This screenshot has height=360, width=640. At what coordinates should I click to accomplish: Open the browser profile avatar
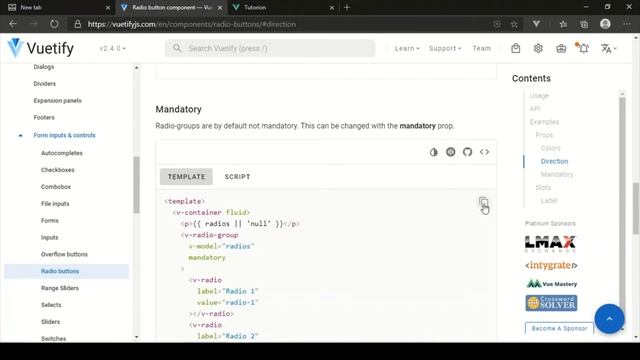[605, 24]
